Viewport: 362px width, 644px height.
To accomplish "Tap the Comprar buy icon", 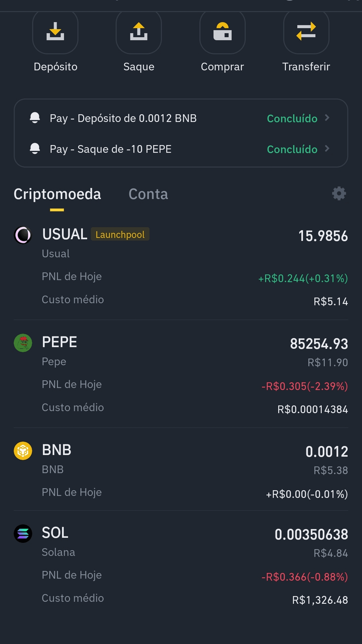I will [223, 31].
